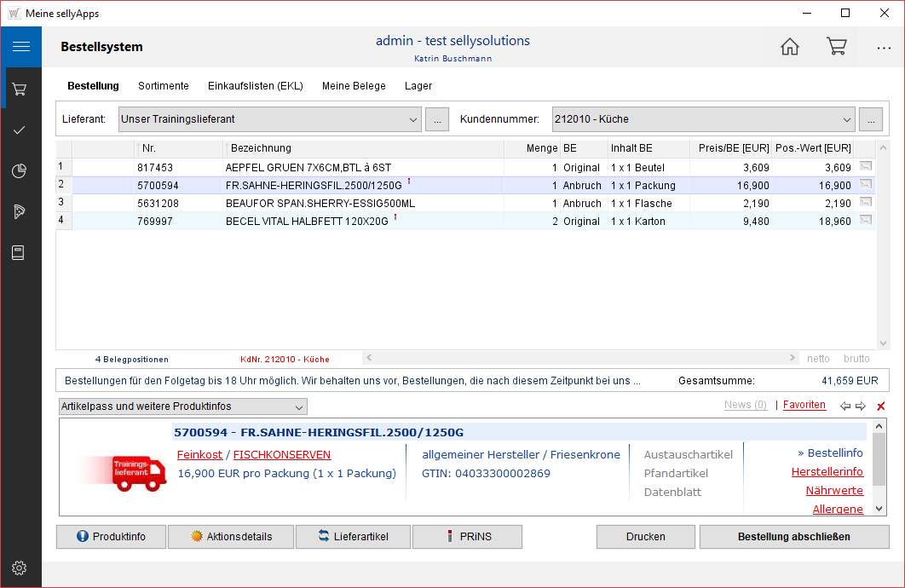905x588 pixels.
Task: Open the hamburger menu in sidebar
Action: pyautogui.click(x=20, y=47)
